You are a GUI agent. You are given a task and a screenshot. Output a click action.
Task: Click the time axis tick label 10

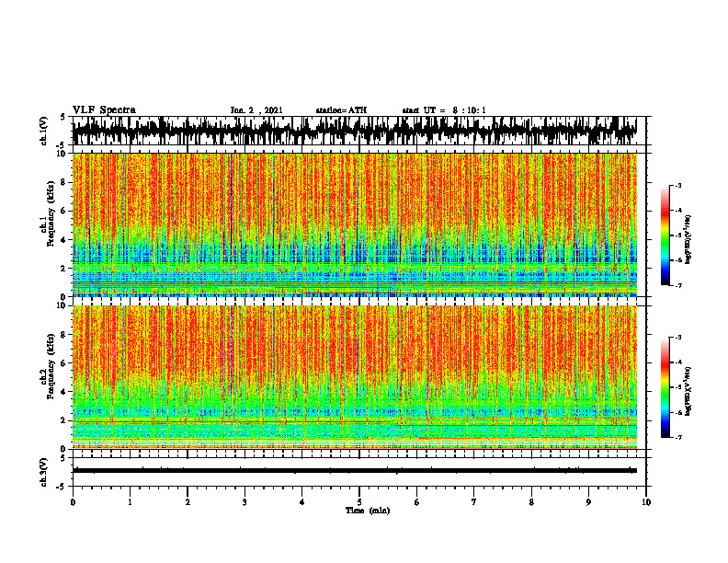tap(646, 502)
